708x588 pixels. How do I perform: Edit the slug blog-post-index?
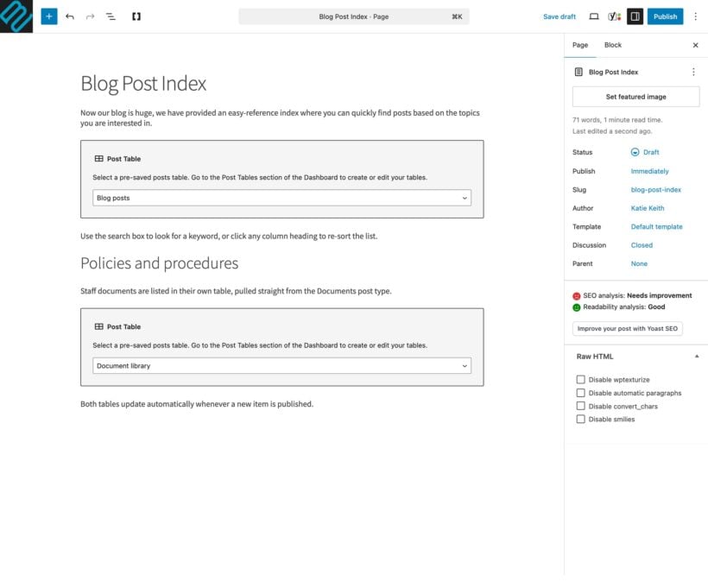[x=655, y=190]
